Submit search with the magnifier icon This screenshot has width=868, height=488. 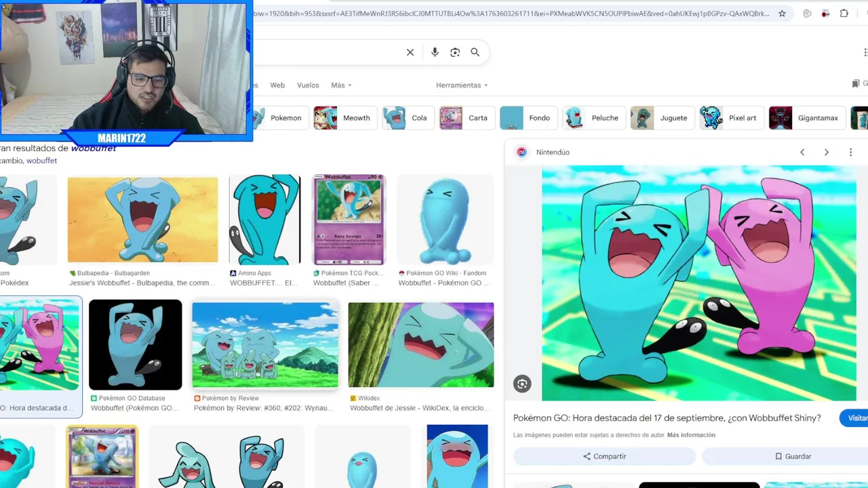(x=475, y=52)
